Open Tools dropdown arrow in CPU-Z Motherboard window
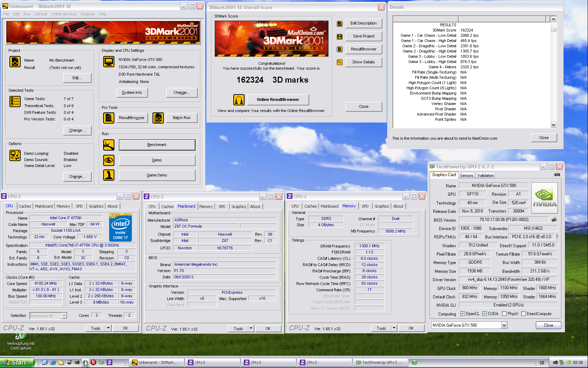The image size is (588, 368). click(x=251, y=328)
